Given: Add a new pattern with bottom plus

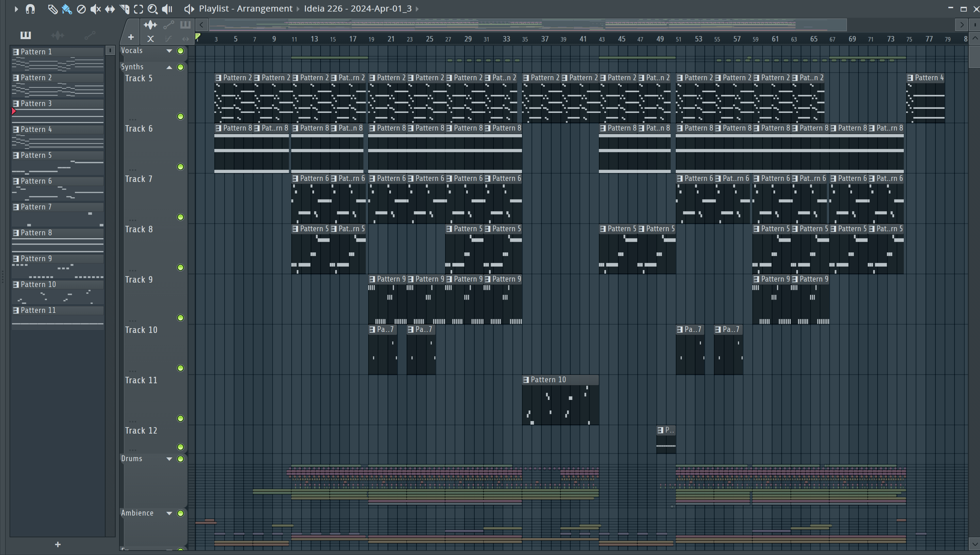Looking at the screenshot, I should point(58,544).
